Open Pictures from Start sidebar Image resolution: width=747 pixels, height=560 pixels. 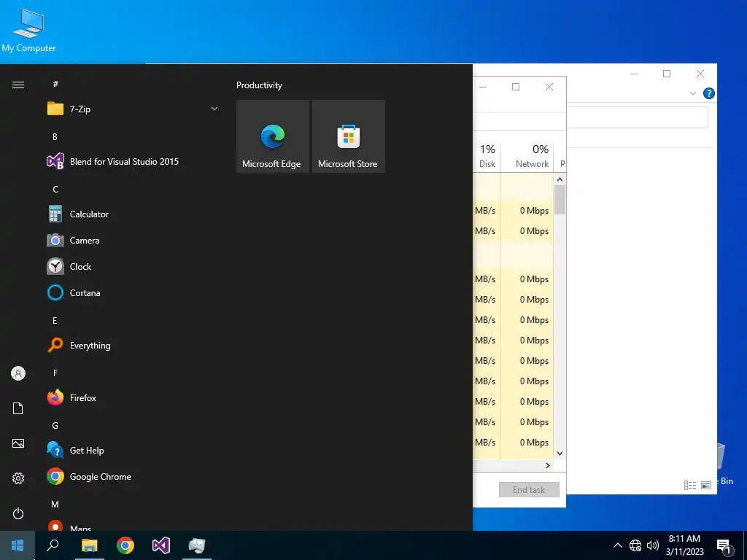[x=18, y=443]
